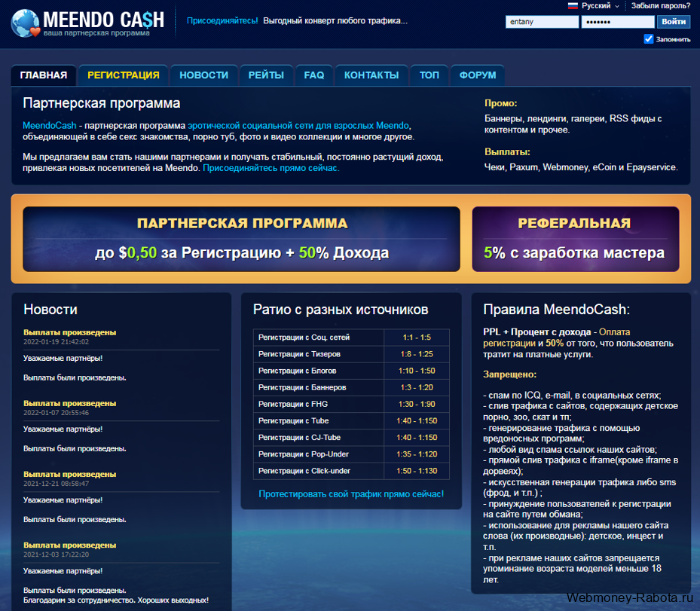Image resolution: width=700 pixels, height=611 pixels.
Task: Click the РЕФЕРАЛЬНАЯ program banner
Action: point(576,239)
